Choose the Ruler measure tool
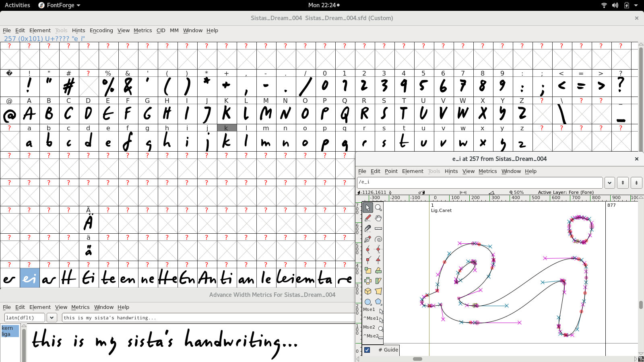 pos(378,228)
